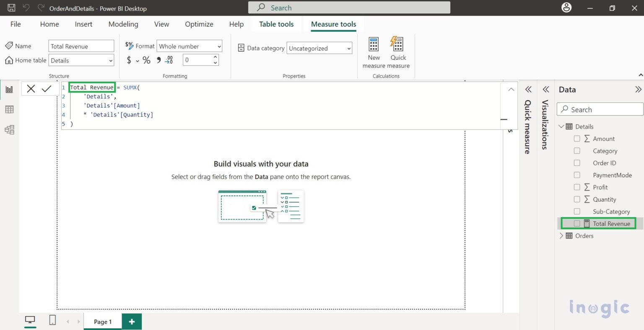
Task: Apply percentage format to the measure
Action: 146,60
